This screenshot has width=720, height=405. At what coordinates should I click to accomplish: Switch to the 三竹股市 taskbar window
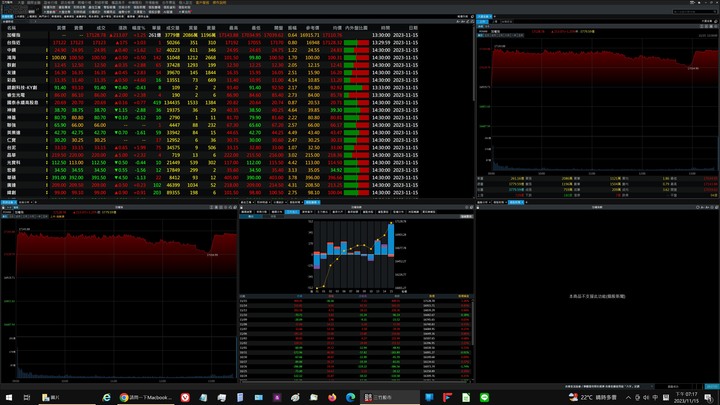pyautogui.click(x=390, y=397)
